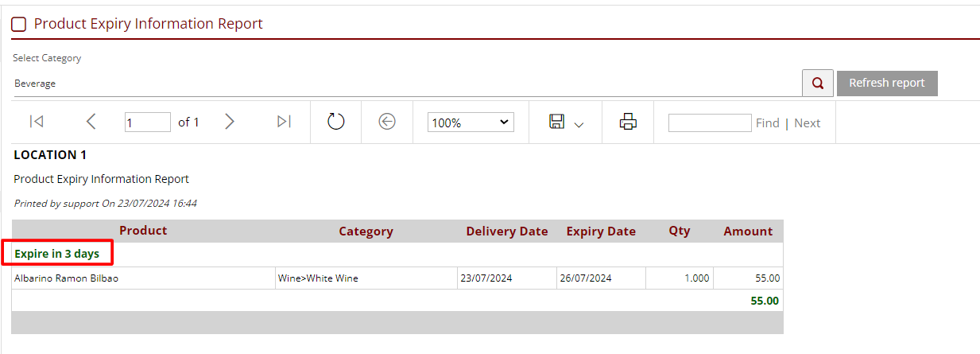Image resolution: width=980 pixels, height=354 pixels.
Task: Click the category search magnifier icon
Action: 817,83
